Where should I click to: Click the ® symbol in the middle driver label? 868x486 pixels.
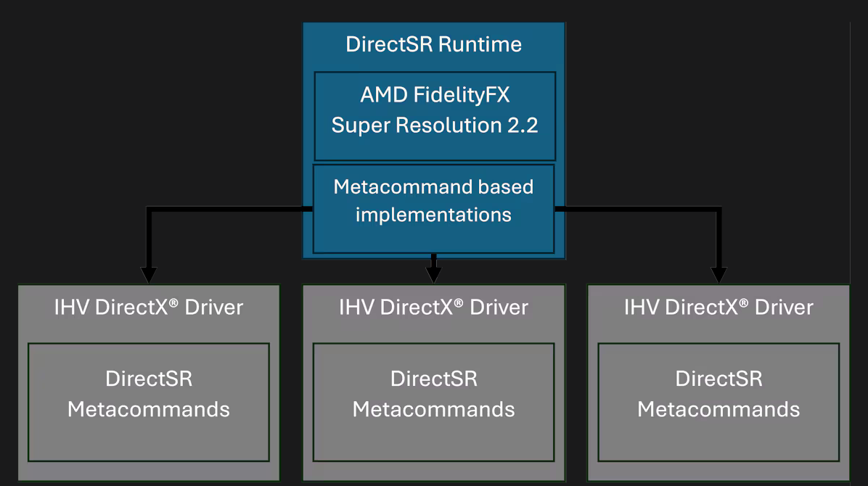coord(458,301)
